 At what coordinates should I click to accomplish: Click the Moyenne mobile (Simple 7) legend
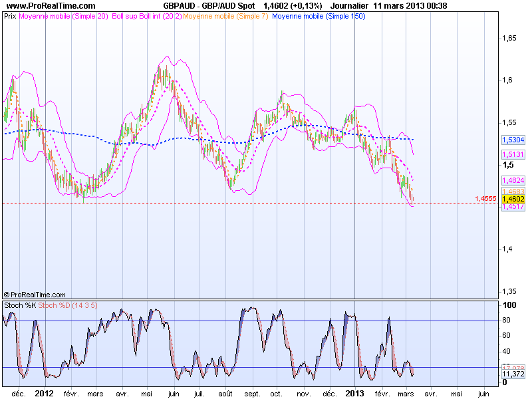tap(222, 15)
